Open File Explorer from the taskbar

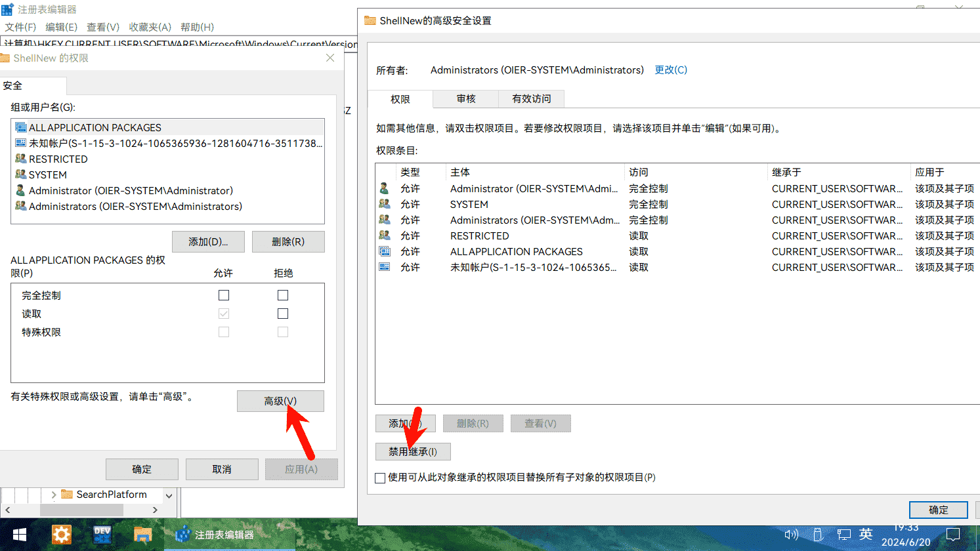click(x=142, y=535)
